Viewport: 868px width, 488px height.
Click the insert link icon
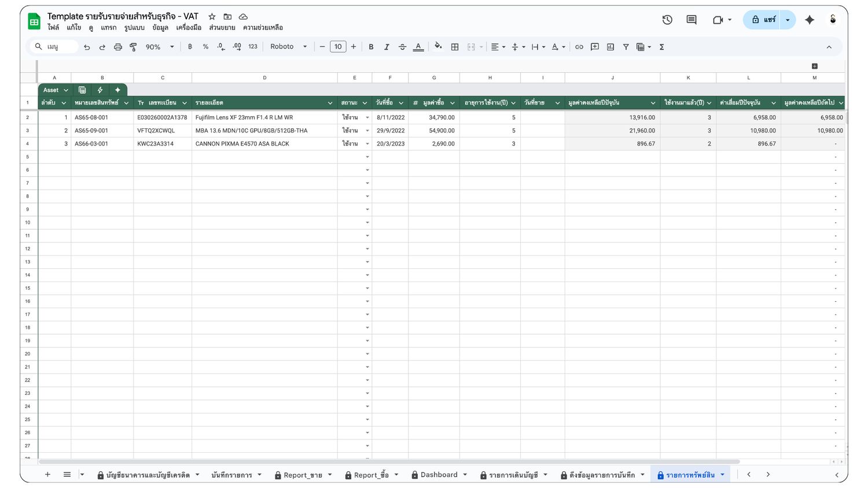click(579, 47)
